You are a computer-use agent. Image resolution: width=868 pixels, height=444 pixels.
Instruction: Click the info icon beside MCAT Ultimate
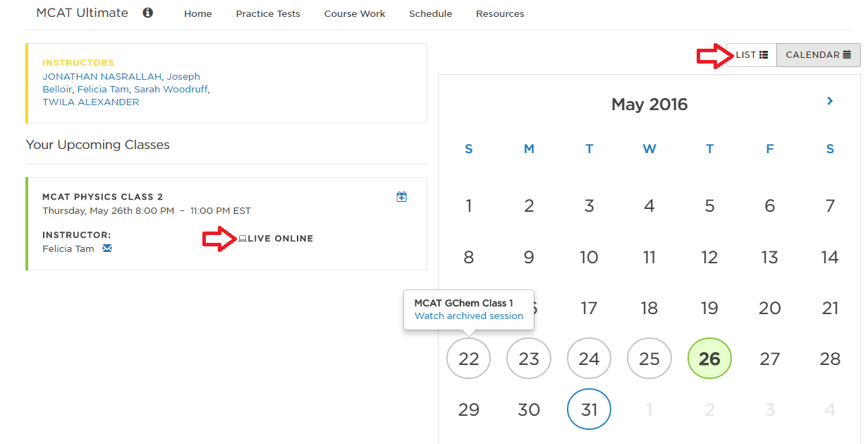point(147,13)
